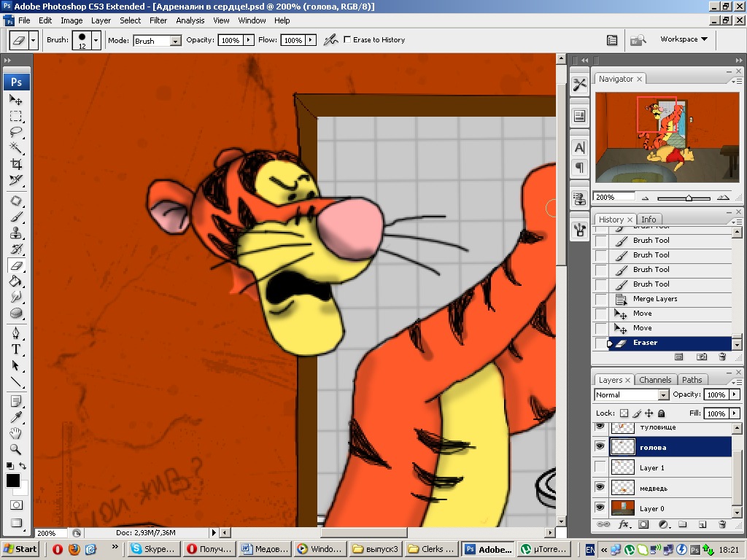Open the Filter menu
Viewport: 747px width, 560px height.
click(x=158, y=20)
